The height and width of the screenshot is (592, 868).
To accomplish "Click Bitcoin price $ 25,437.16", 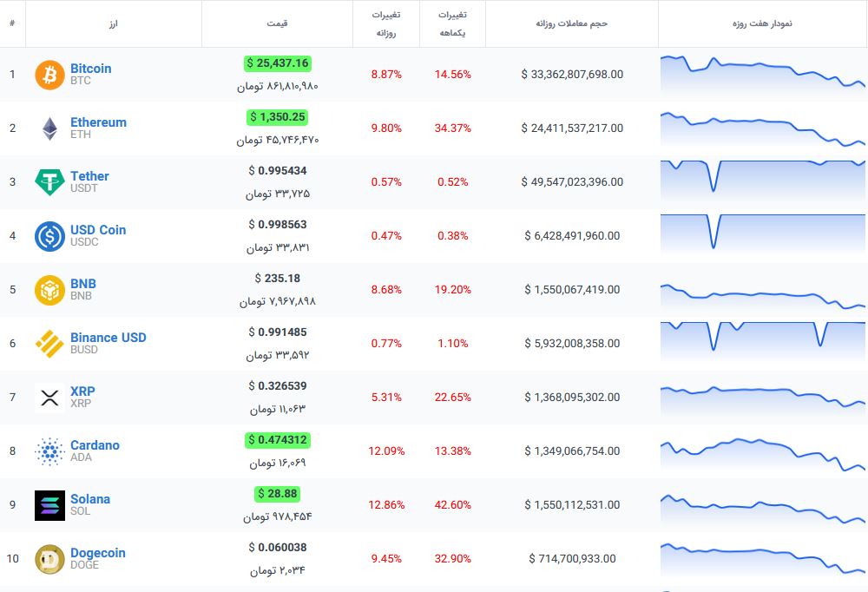I will tap(278, 63).
